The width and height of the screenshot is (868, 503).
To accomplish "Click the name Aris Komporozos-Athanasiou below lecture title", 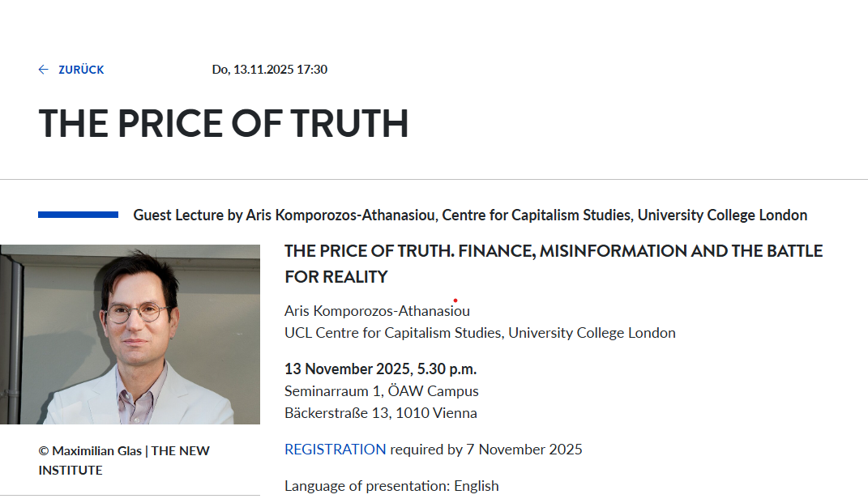I will tap(377, 311).
